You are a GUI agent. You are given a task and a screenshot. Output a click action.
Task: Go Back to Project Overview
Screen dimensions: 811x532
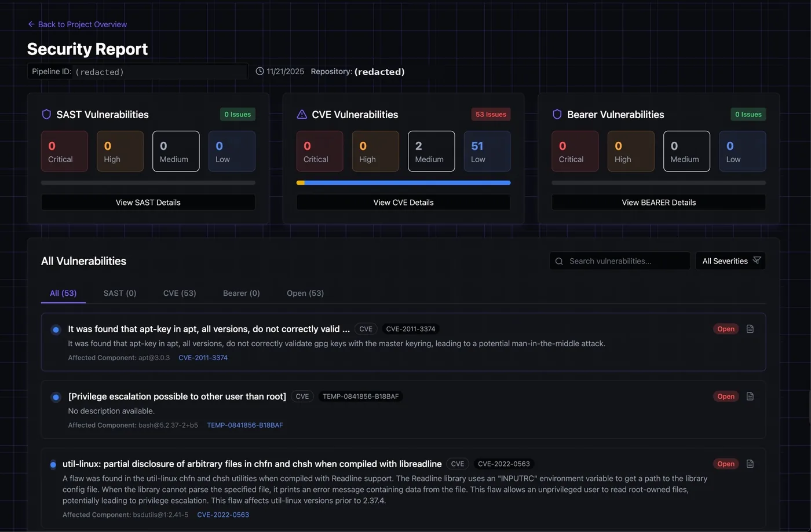pyautogui.click(x=77, y=24)
